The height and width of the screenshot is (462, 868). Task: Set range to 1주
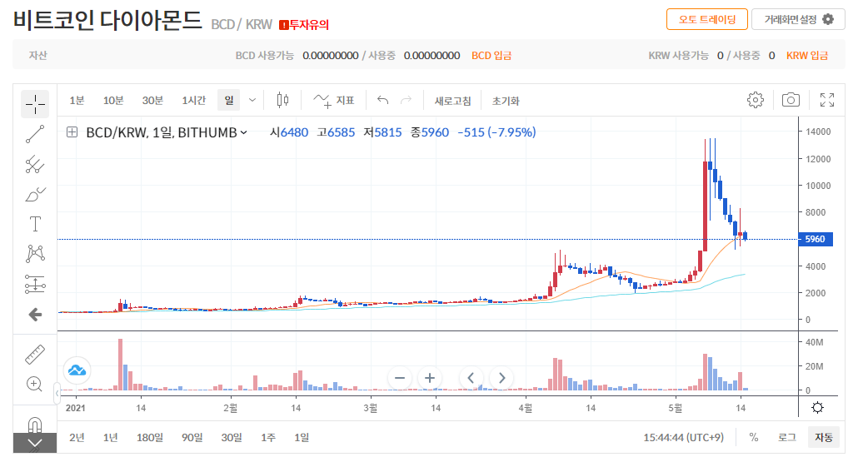point(268,438)
